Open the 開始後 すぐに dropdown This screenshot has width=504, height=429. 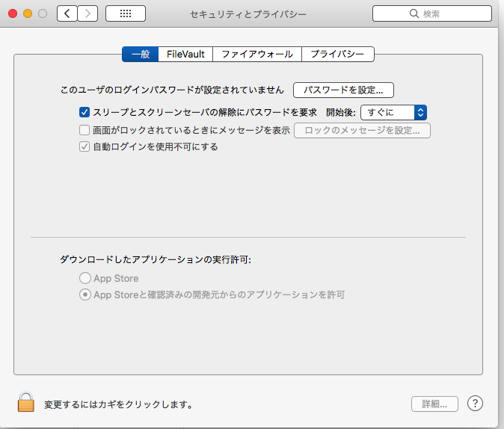pos(394,112)
